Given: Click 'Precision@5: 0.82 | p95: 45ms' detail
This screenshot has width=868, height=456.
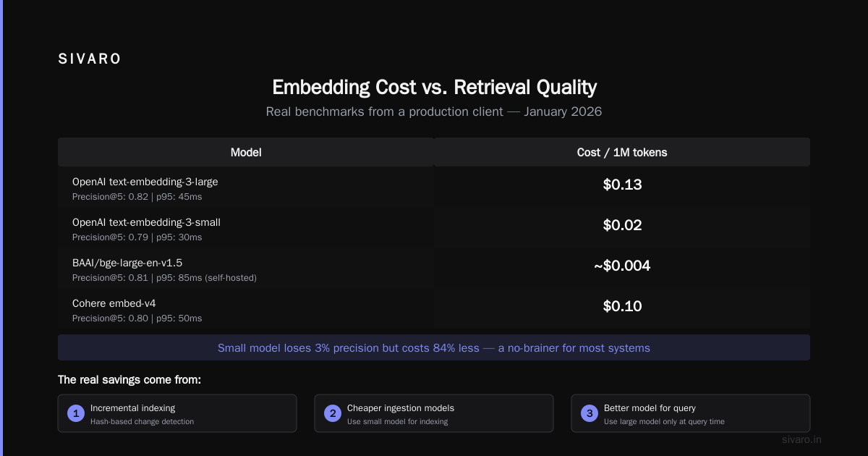Looking at the screenshot, I should (x=137, y=197).
